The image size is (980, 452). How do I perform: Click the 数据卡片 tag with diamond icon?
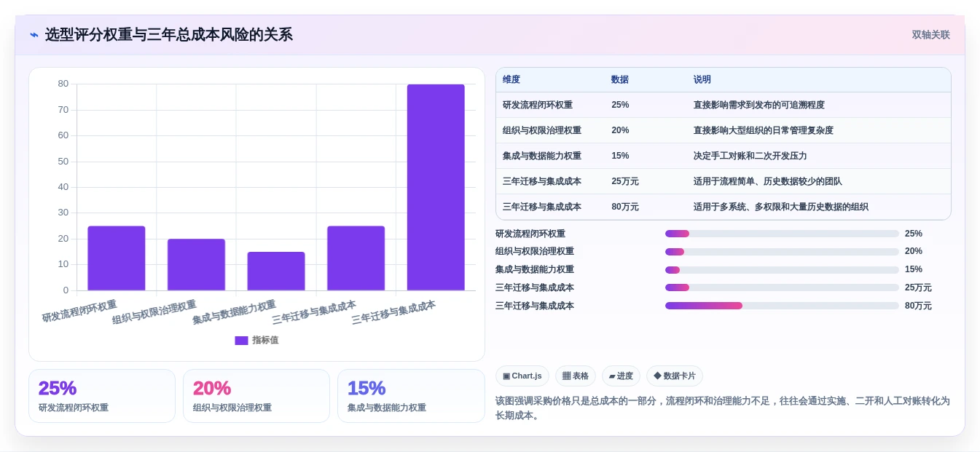[675, 376]
